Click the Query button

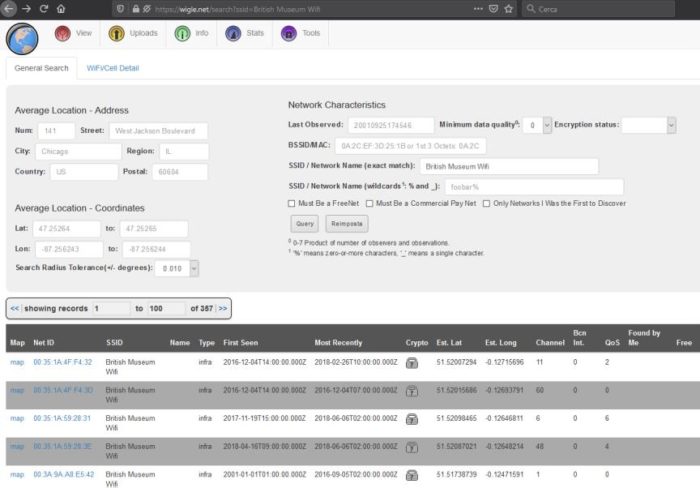[x=305, y=224]
